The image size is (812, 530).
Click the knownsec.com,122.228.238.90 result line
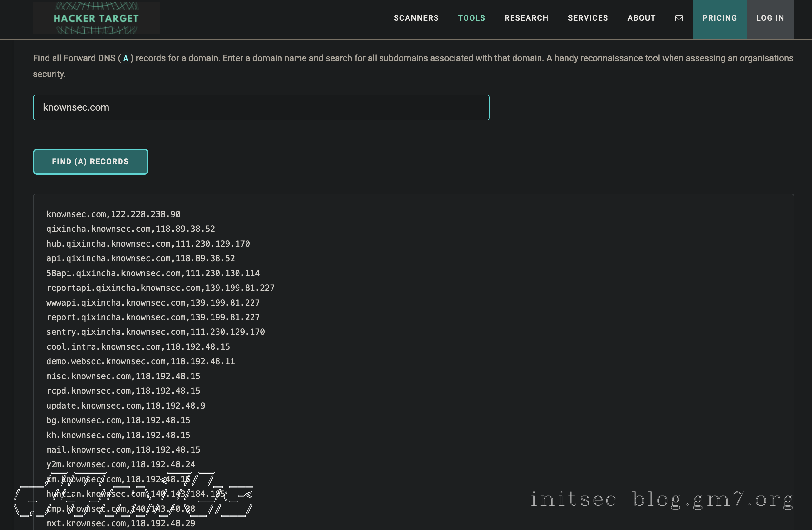(113, 214)
